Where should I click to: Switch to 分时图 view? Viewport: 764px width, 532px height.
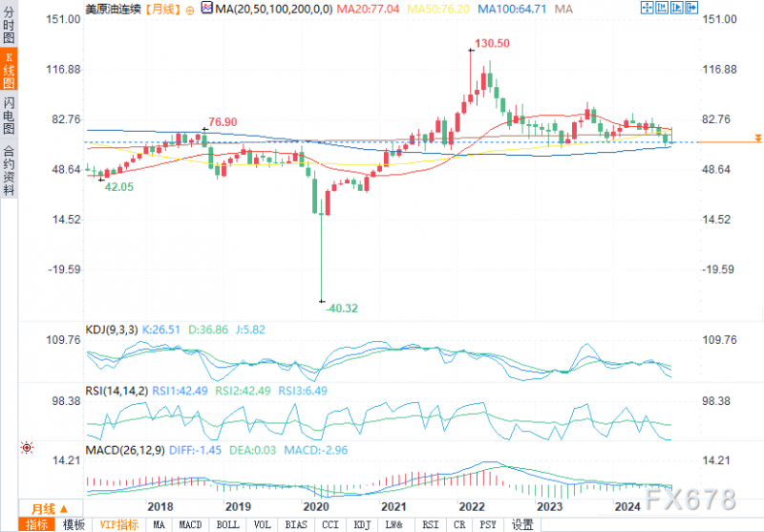point(9,25)
